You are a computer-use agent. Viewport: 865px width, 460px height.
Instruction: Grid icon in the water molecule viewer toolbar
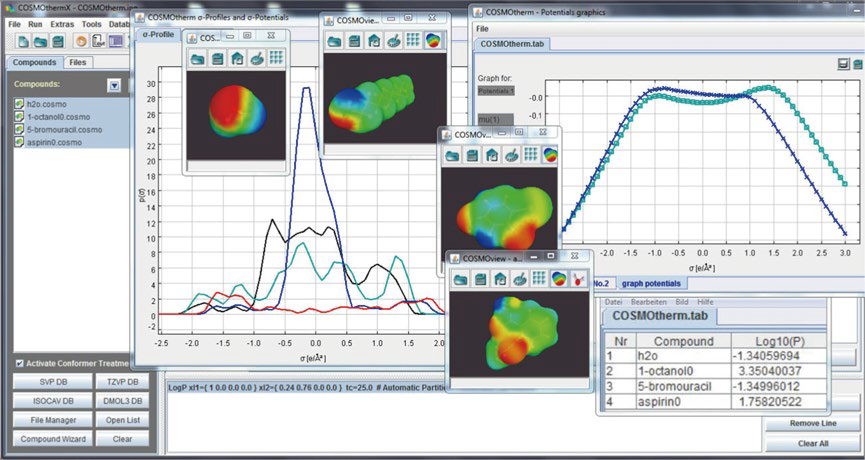[276, 58]
